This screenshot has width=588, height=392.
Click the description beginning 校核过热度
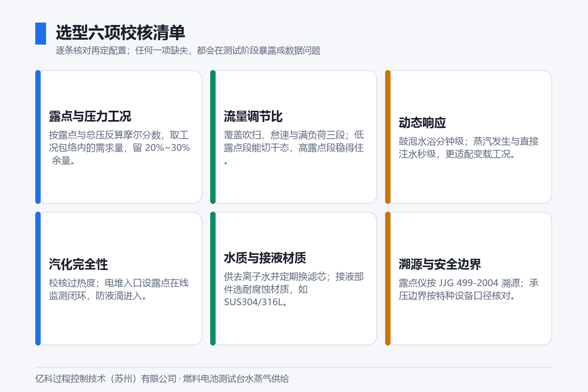[x=119, y=289]
